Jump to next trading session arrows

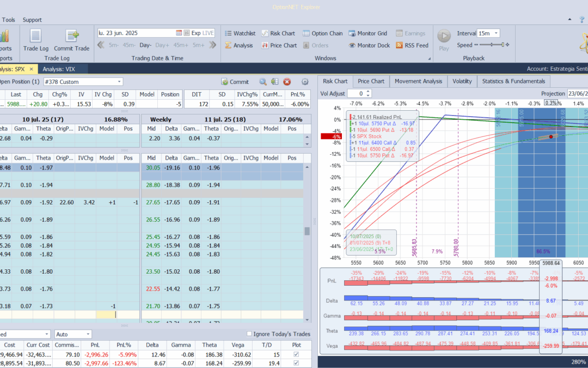(213, 45)
